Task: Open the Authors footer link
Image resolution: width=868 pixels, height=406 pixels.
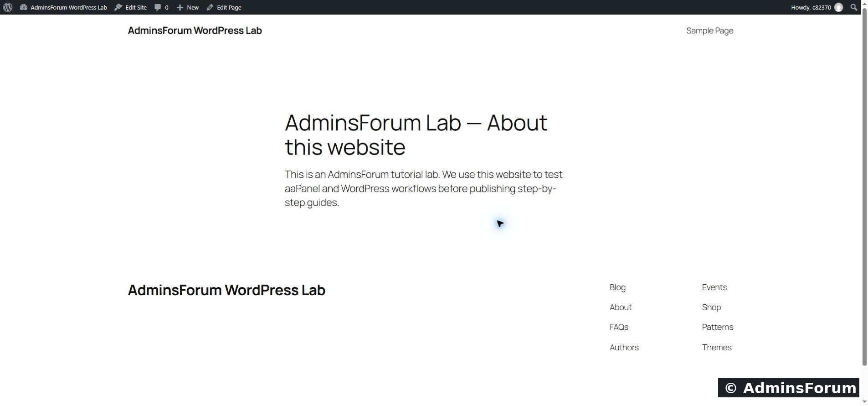Action: 624,348
